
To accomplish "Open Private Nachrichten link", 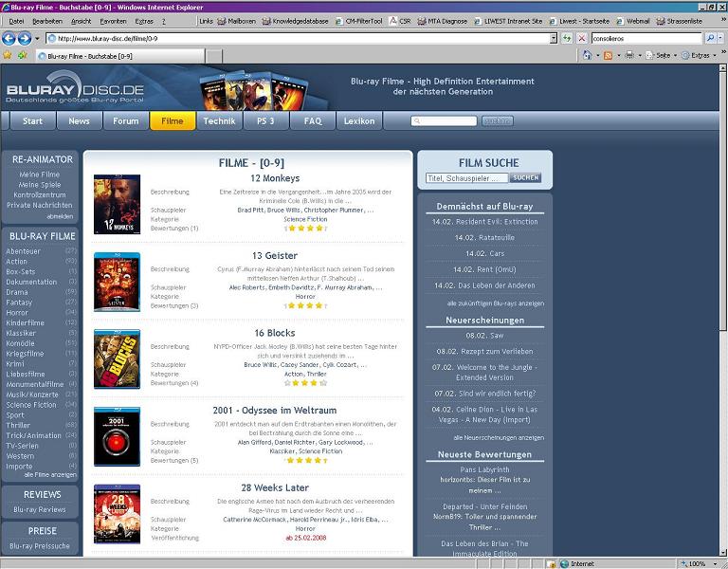I will (x=40, y=205).
